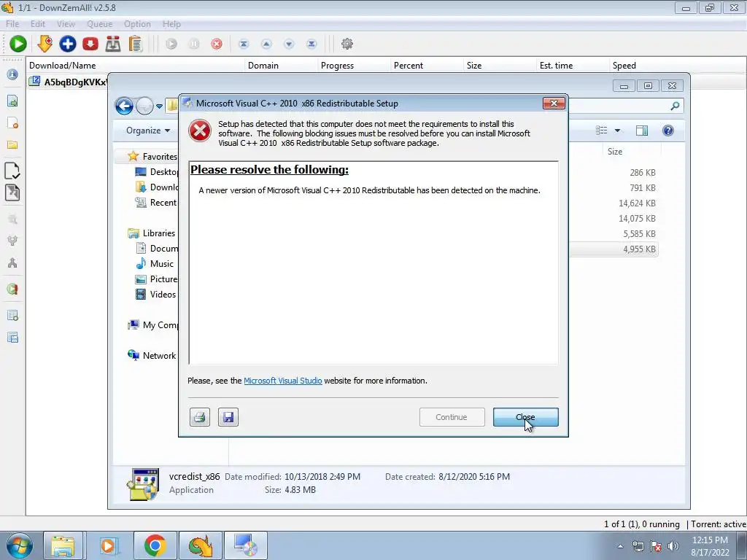The width and height of the screenshot is (747, 560).
Task: Click the blue info icon in left sidebar
Action: [x=12, y=74]
